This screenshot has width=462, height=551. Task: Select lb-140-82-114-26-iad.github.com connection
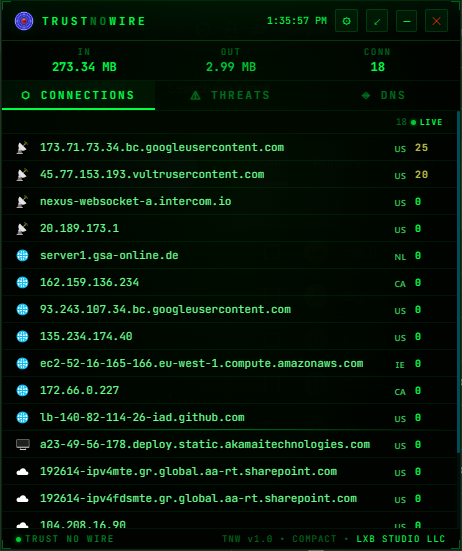click(229, 417)
